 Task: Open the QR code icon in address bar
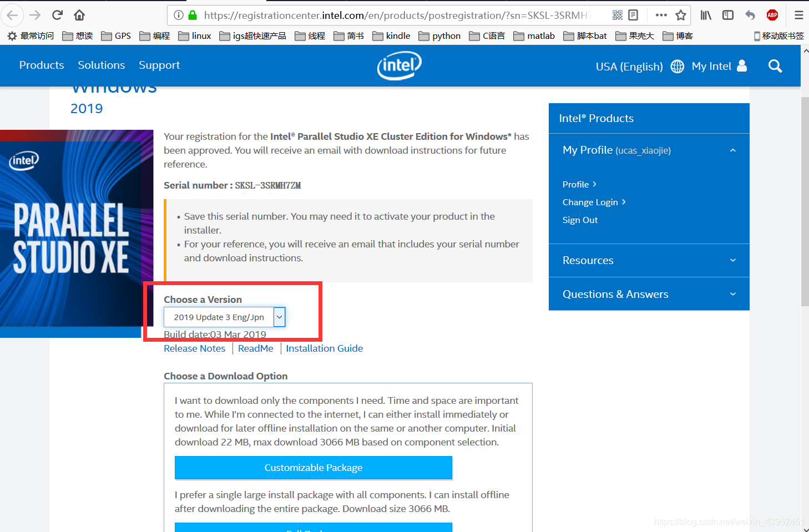point(618,15)
